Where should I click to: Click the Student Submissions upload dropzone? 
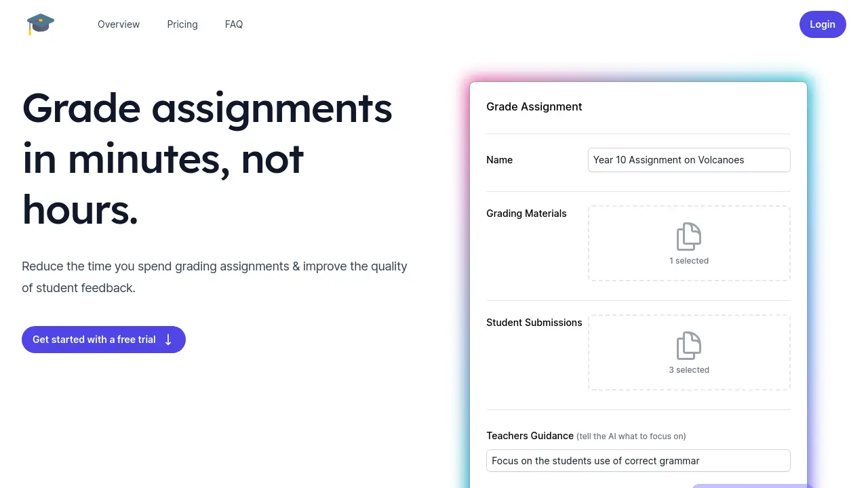point(689,352)
